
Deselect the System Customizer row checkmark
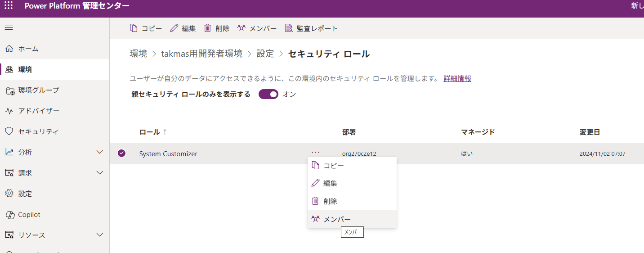click(x=121, y=153)
